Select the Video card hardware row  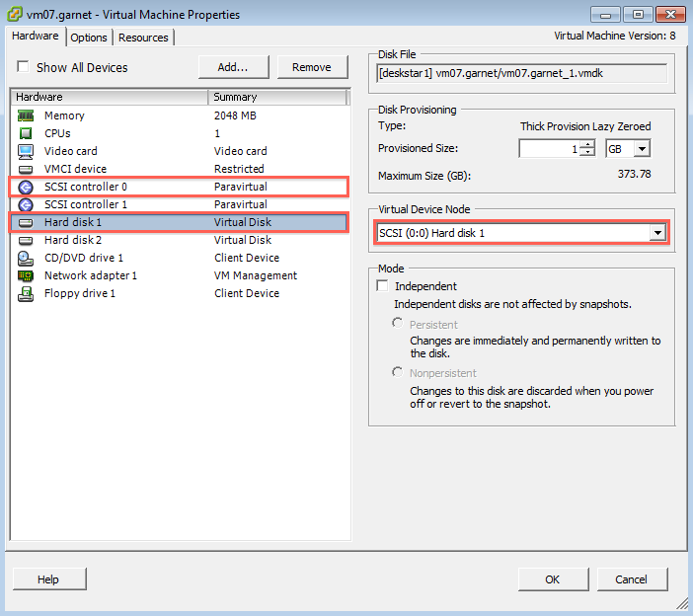tap(180, 151)
